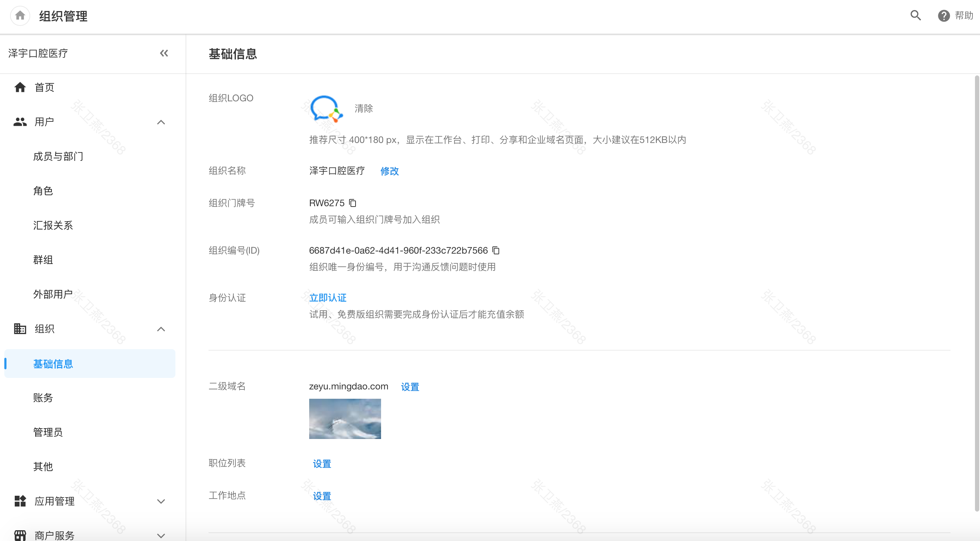
Task: Click the store icon beside 商户服务
Action: point(20,535)
